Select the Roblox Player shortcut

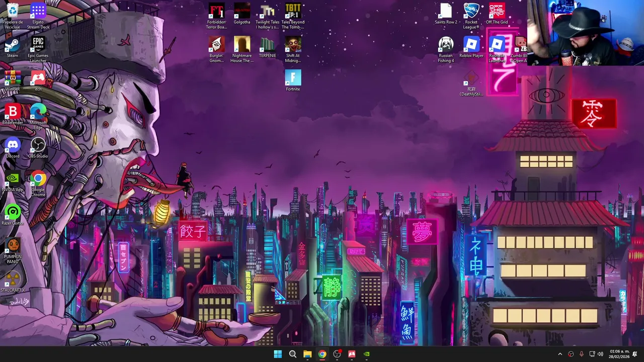471,47
